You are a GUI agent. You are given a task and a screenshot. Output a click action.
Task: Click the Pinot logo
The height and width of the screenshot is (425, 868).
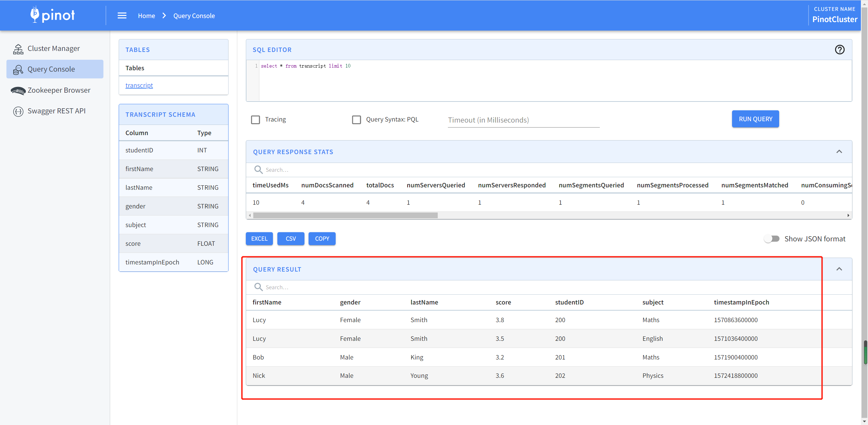click(53, 15)
